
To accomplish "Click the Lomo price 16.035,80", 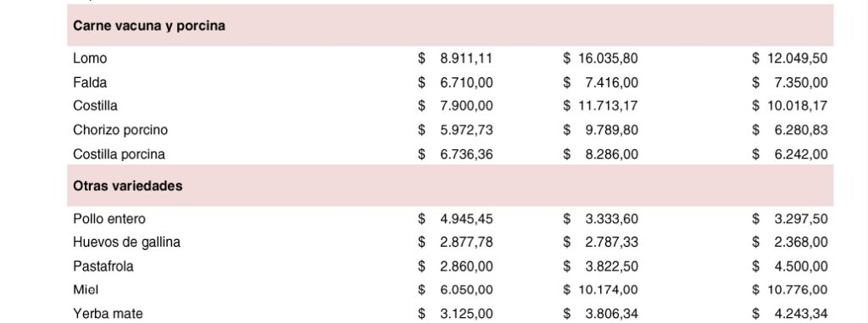I will click(x=608, y=58).
